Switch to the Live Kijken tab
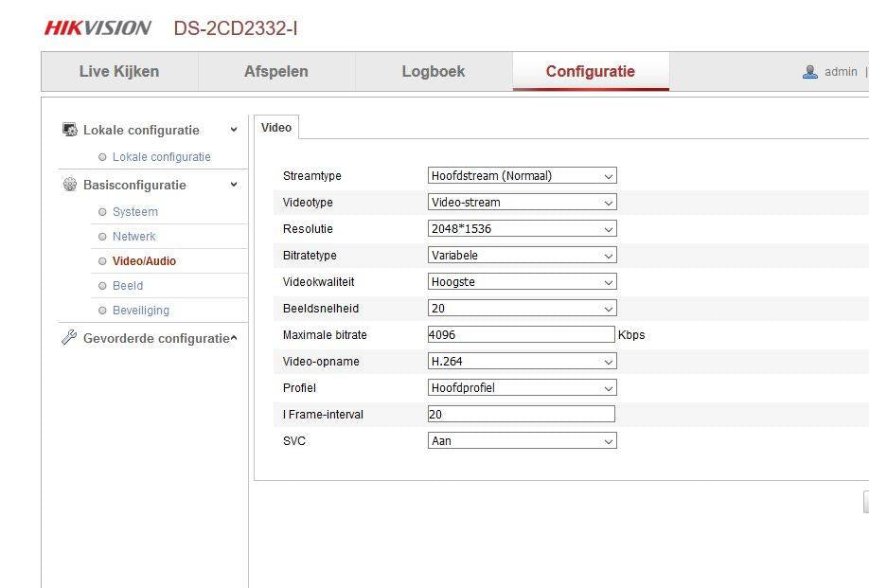This screenshot has height=588, width=869. coord(119,72)
